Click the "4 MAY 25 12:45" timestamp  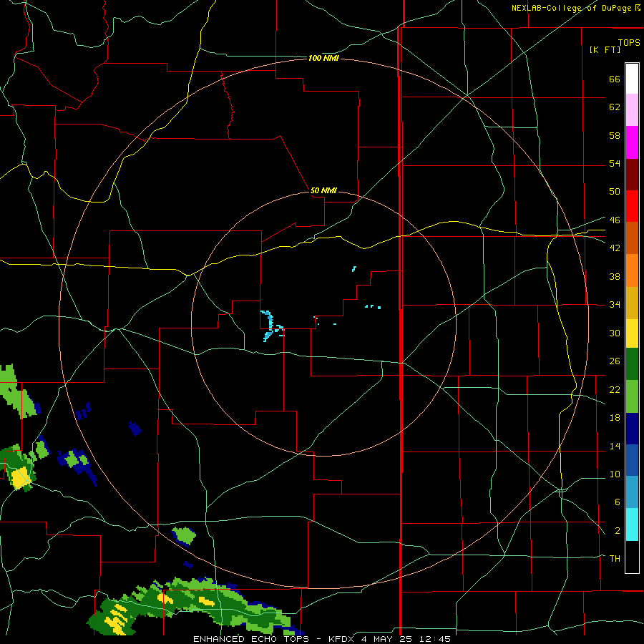[406, 639]
